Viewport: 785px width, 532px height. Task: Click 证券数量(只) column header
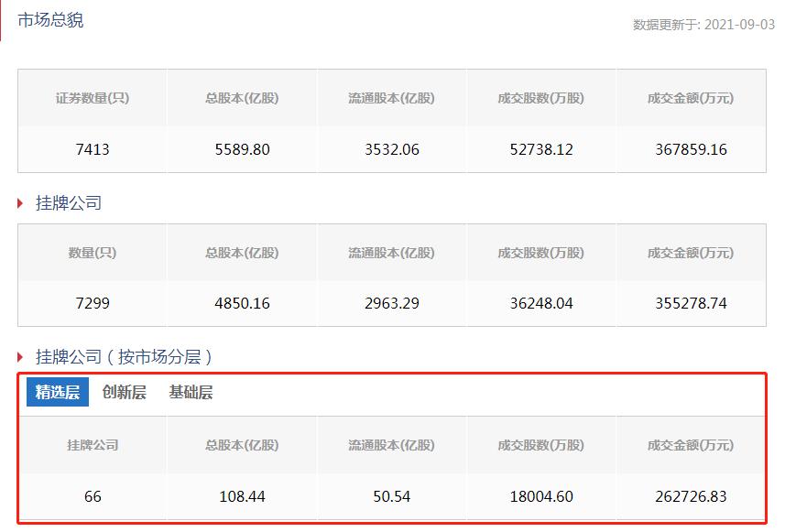click(93, 98)
